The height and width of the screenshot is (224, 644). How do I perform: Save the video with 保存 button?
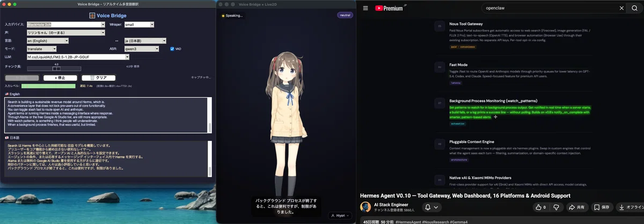(602, 207)
